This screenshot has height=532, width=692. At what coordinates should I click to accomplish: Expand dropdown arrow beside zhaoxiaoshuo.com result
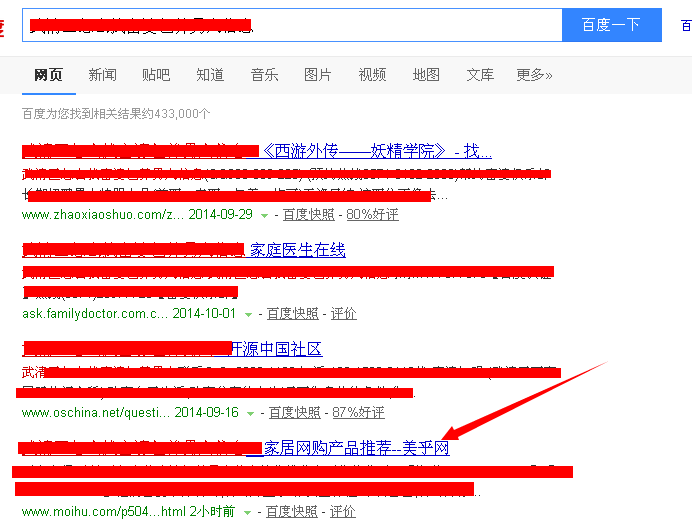pyautogui.click(x=264, y=215)
